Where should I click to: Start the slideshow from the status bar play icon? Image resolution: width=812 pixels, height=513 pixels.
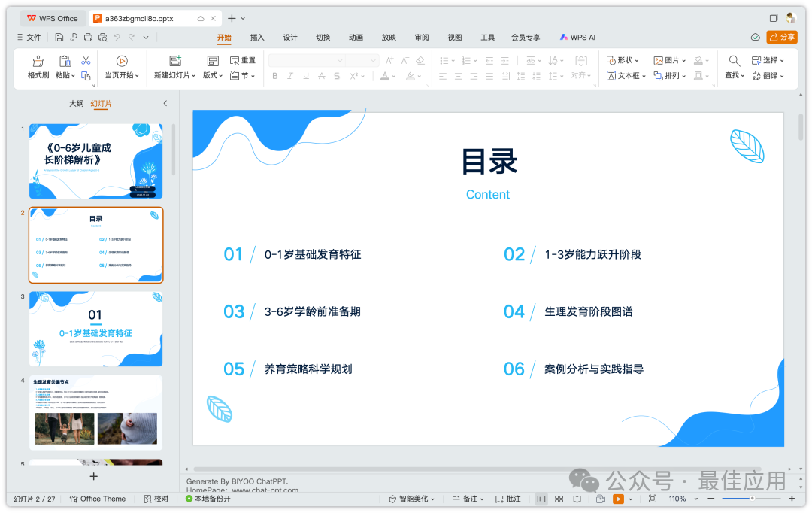point(619,499)
